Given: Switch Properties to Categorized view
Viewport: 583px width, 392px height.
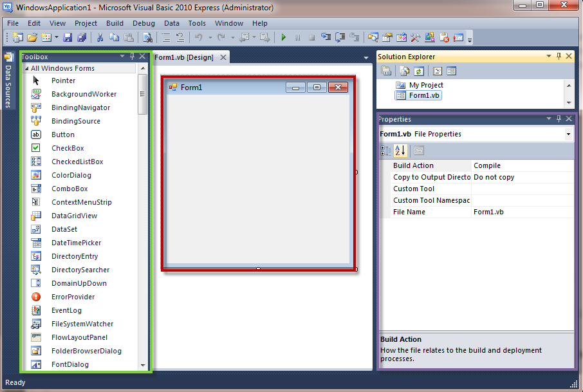Looking at the screenshot, I should 385,151.
